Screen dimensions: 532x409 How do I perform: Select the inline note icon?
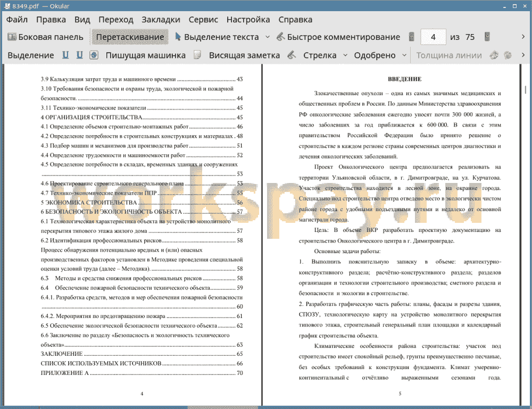click(197, 55)
